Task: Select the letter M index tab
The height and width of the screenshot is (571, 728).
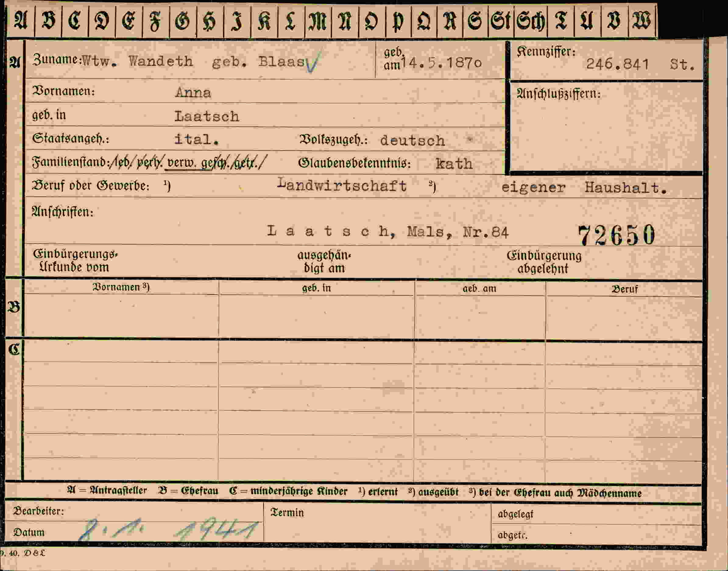Action: coord(318,21)
